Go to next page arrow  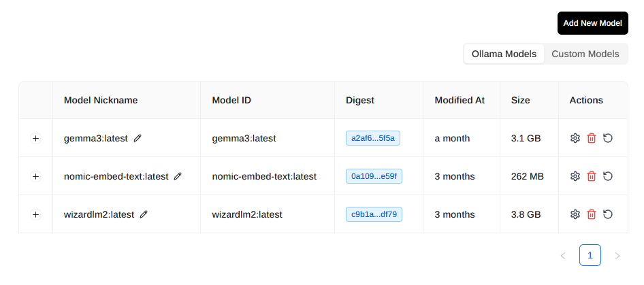[x=617, y=256]
